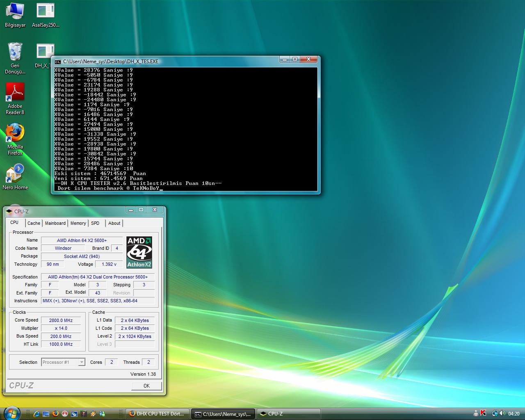
Task: Select the CPU tab in CPU-Z
Action: pos(16,223)
